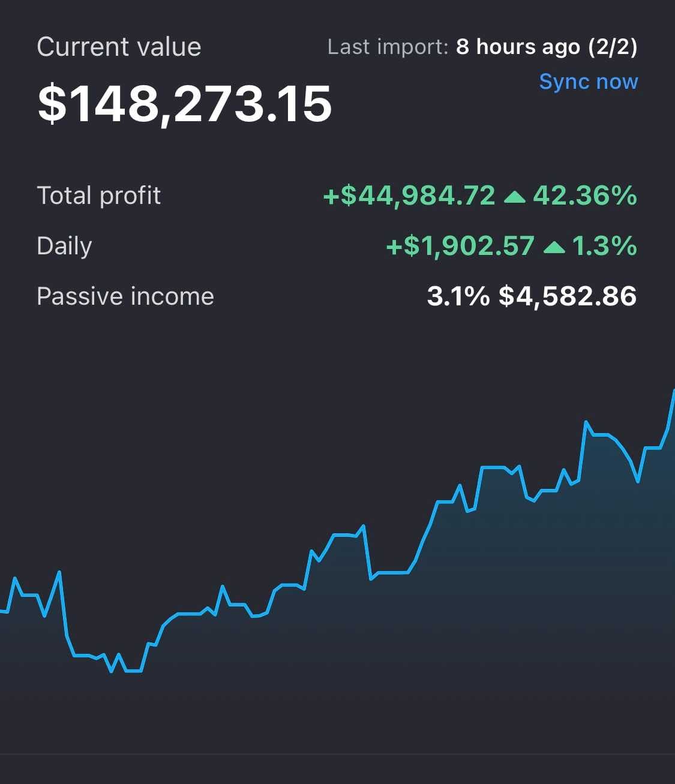Tap the 1.3% daily percentage
Screen dimensions: 675x784
605,246
